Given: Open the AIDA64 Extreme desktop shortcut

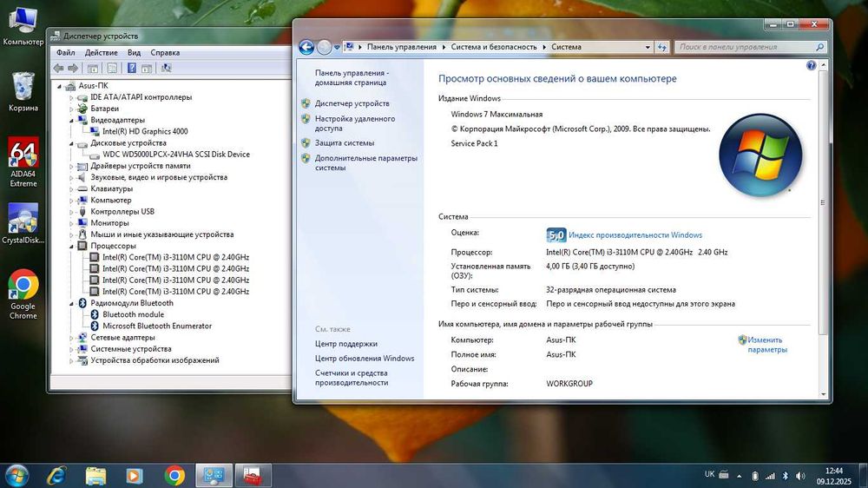Looking at the screenshot, I should click(23, 162).
